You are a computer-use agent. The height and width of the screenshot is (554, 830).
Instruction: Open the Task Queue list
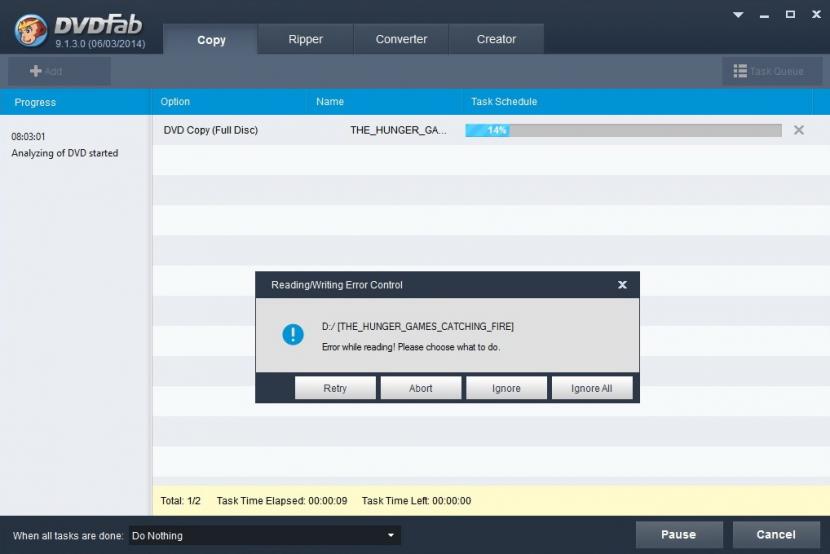(x=771, y=71)
